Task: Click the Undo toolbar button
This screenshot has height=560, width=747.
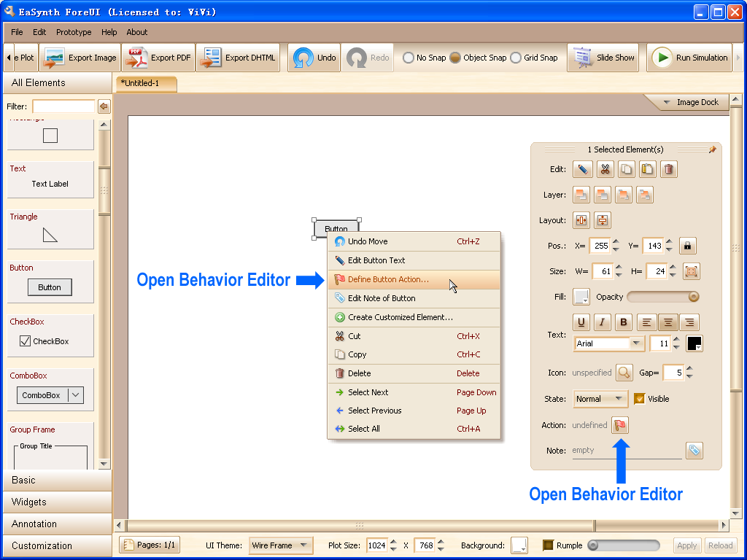Action: (314, 58)
